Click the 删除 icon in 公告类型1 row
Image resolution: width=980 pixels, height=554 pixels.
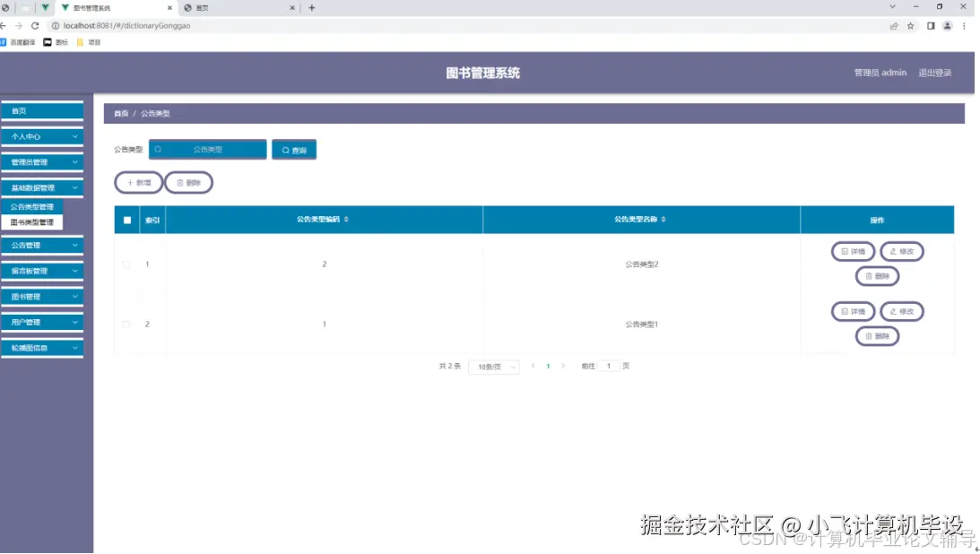pyautogui.click(x=868, y=335)
